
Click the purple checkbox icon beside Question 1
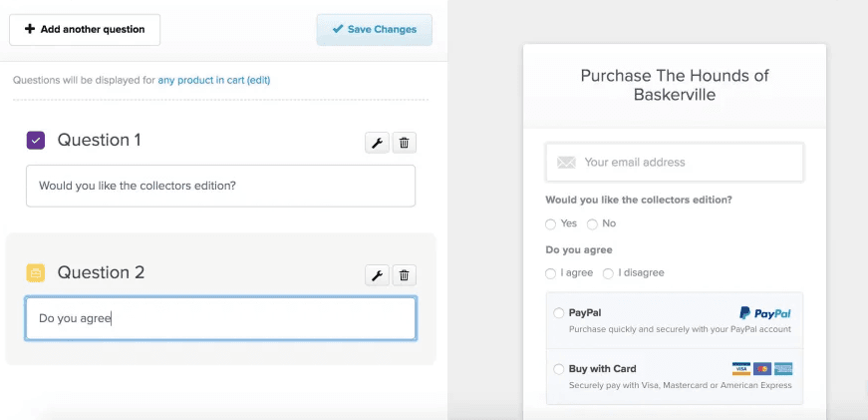tap(36, 141)
